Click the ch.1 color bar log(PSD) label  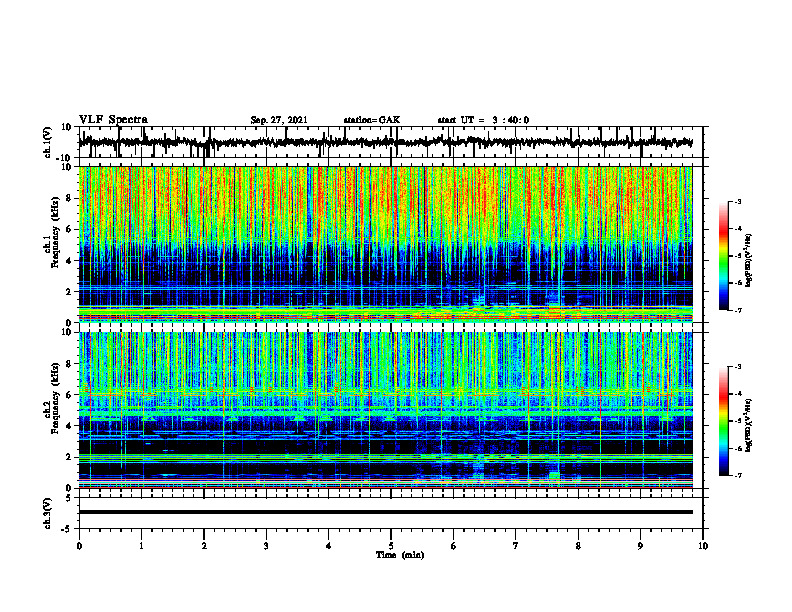pyautogui.click(x=749, y=260)
